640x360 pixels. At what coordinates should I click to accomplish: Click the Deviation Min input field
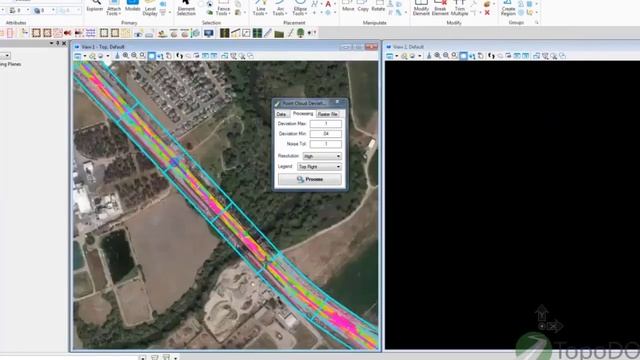[x=326, y=133]
